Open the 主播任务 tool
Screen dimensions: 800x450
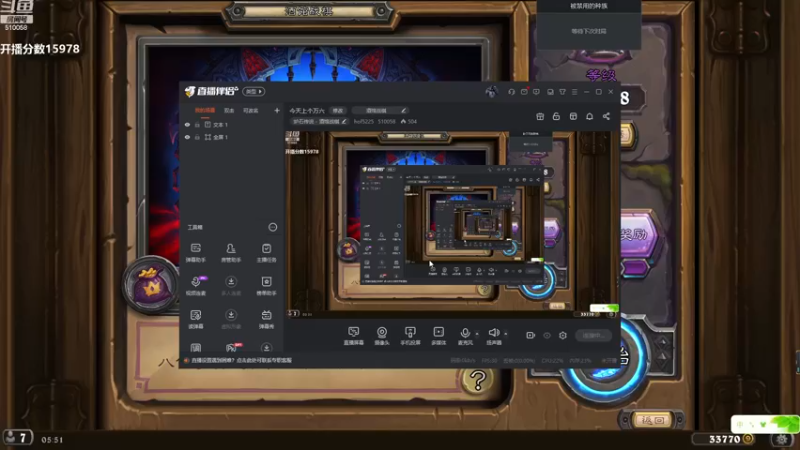[266, 253]
